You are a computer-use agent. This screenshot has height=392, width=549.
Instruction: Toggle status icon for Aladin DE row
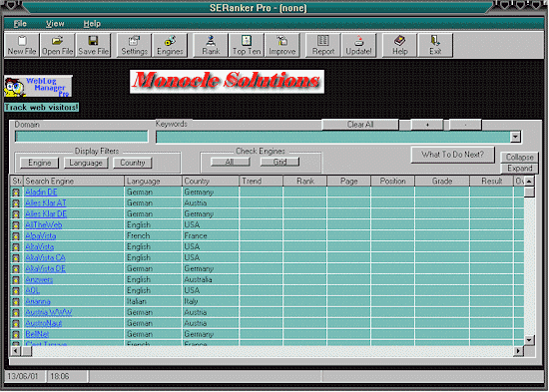16,193
